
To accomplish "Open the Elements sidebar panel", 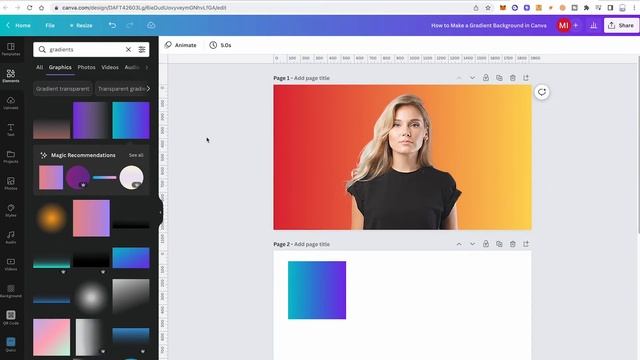I will point(11,76).
